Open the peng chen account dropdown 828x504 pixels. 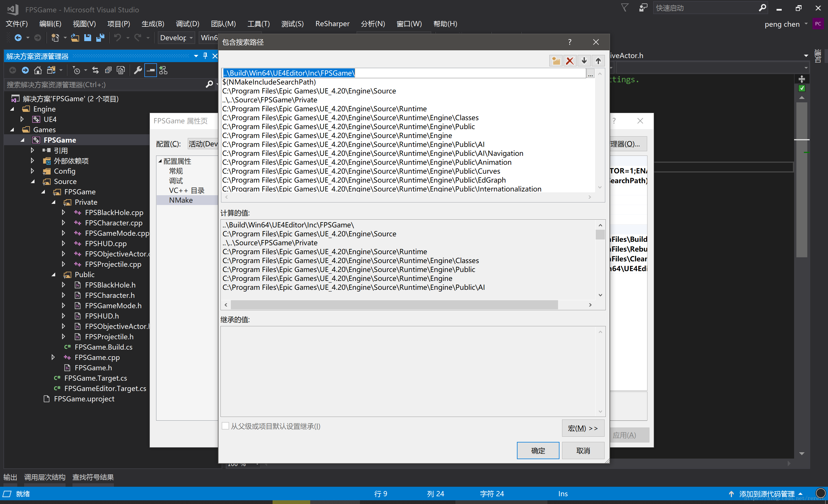[x=786, y=24]
